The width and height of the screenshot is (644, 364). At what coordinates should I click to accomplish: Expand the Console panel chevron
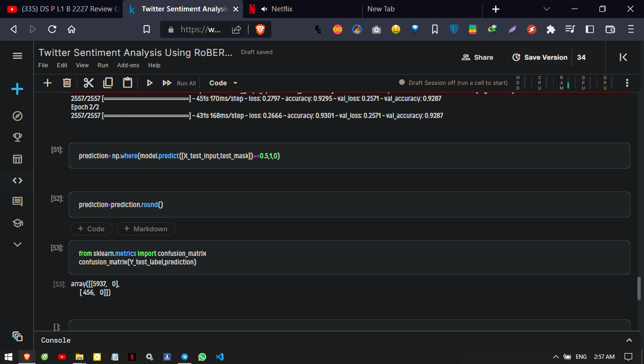(x=629, y=340)
